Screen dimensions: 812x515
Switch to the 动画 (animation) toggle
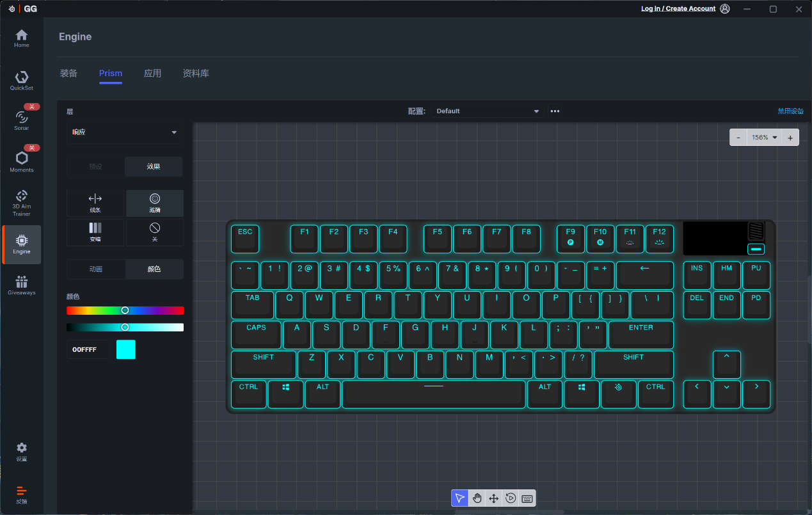tap(96, 269)
